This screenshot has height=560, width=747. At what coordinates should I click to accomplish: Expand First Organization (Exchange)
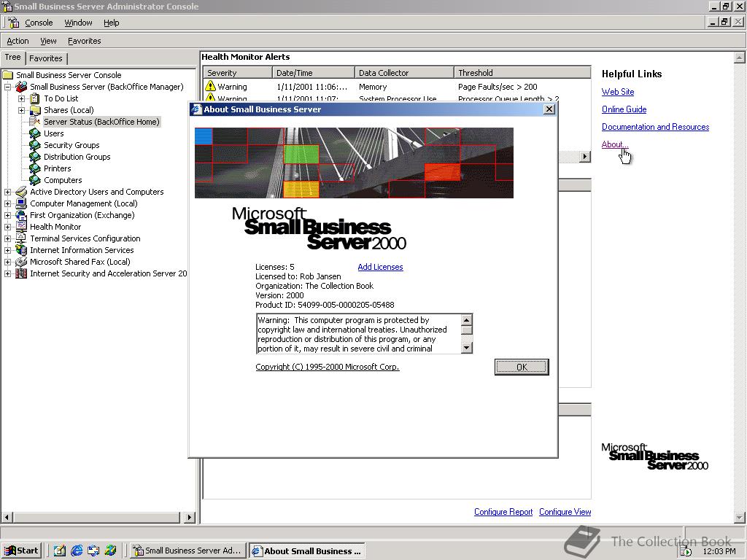tap(7, 215)
